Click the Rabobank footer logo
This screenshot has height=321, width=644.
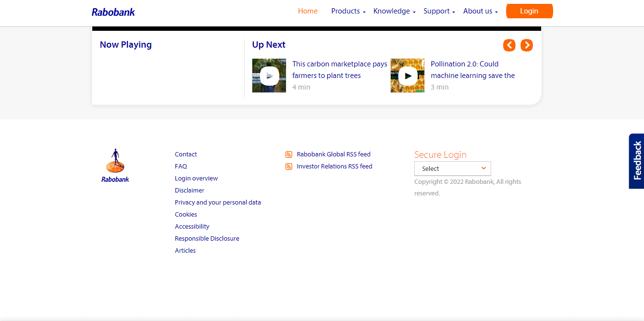(115, 166)
